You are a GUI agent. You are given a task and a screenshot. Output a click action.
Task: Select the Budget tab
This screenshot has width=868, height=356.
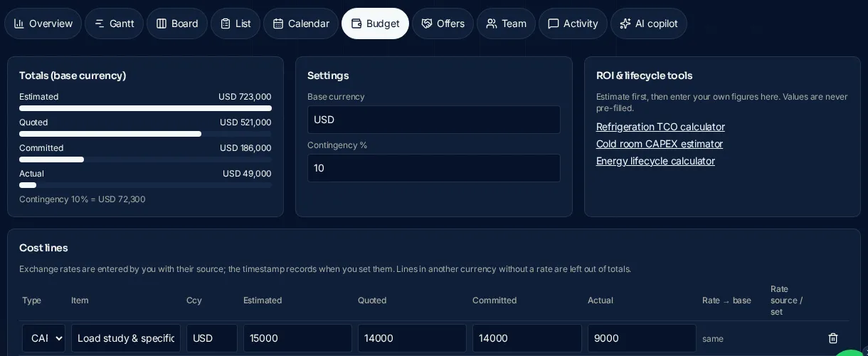tap(375, 23)
